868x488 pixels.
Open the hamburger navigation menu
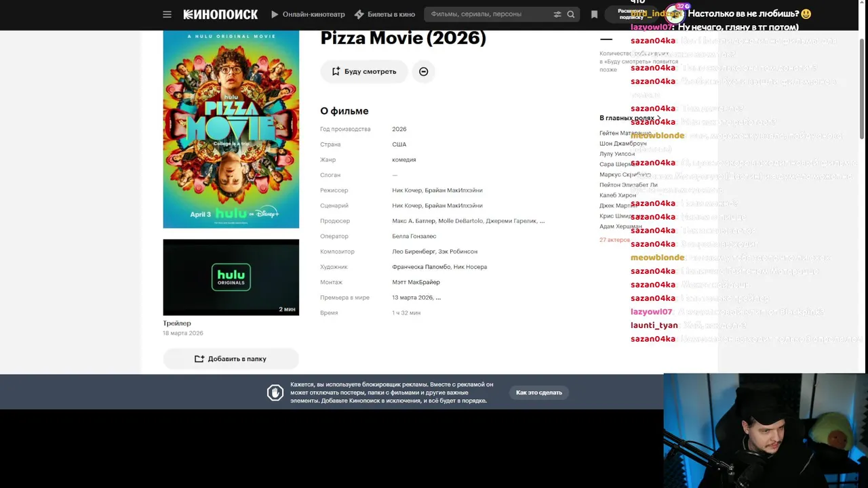coord(167,14)
